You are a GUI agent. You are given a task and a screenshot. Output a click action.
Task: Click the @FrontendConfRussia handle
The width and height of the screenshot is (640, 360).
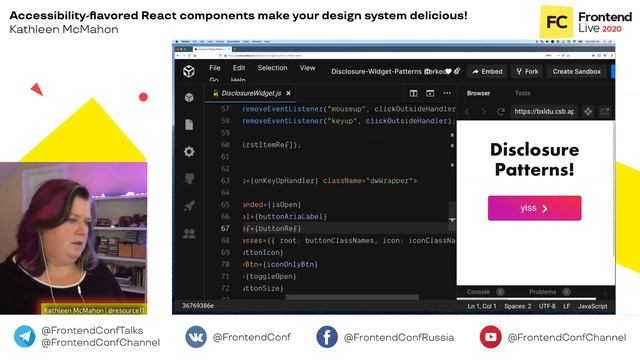click(399, 338)
